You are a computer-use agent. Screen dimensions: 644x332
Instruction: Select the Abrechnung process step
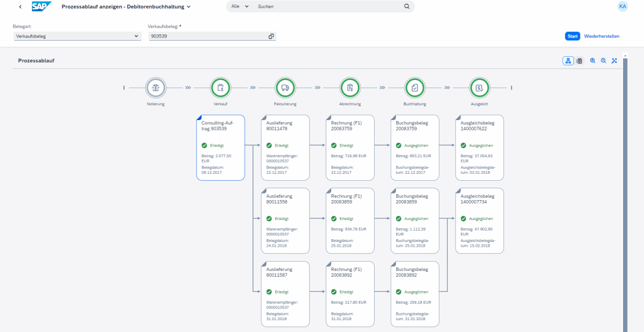pos(350,87)
